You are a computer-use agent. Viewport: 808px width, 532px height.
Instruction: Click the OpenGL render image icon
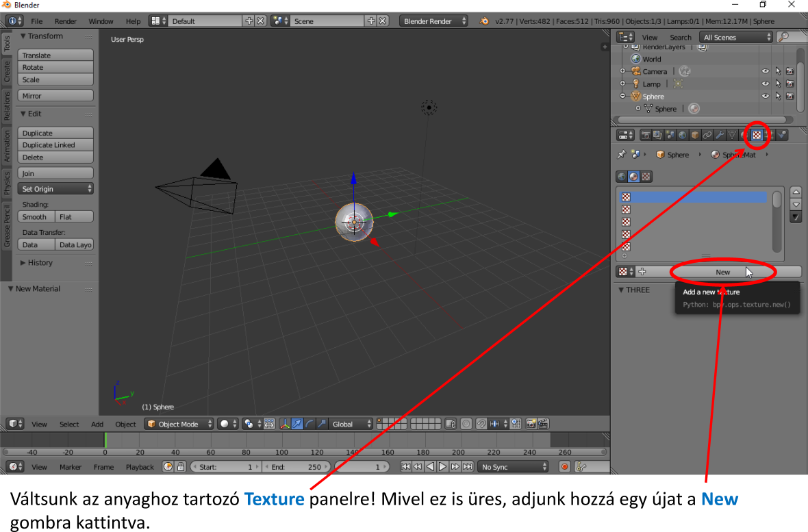531,425
